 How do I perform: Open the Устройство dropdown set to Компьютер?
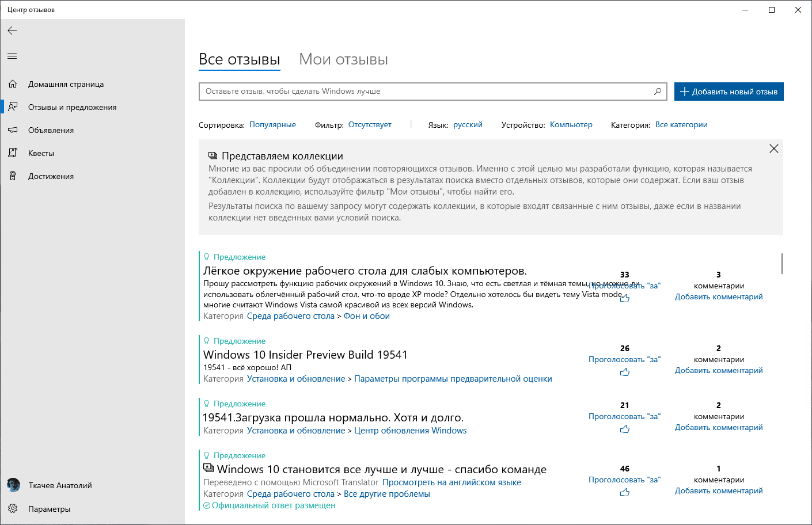tap(571, 125)
